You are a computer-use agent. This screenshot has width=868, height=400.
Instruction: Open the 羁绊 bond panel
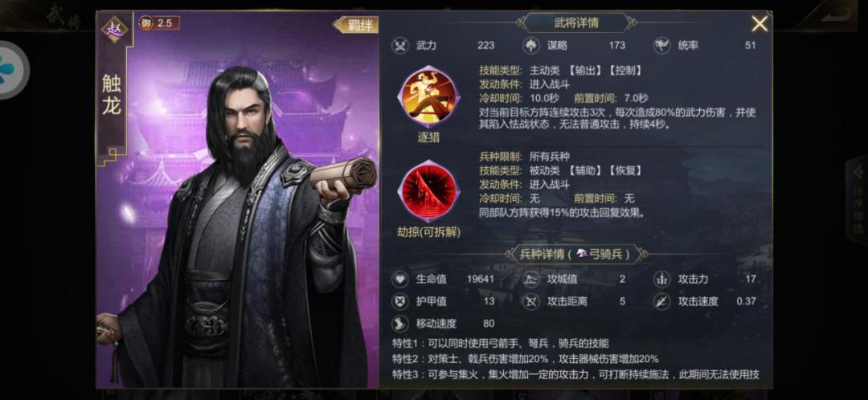click(356, 25)
